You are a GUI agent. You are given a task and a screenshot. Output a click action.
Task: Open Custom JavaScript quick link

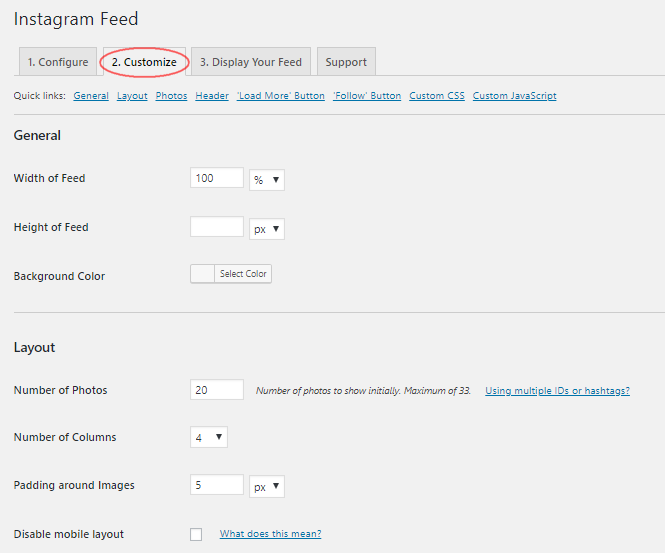click(514, 96)
